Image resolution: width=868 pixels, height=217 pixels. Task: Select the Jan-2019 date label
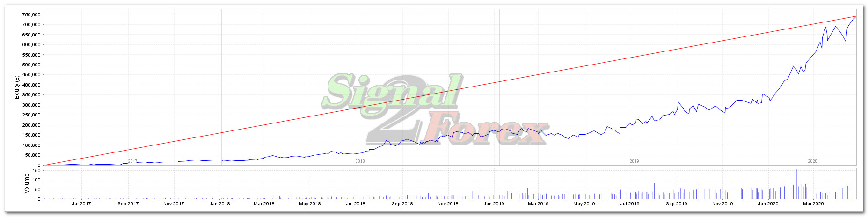(x=494, y=204)
